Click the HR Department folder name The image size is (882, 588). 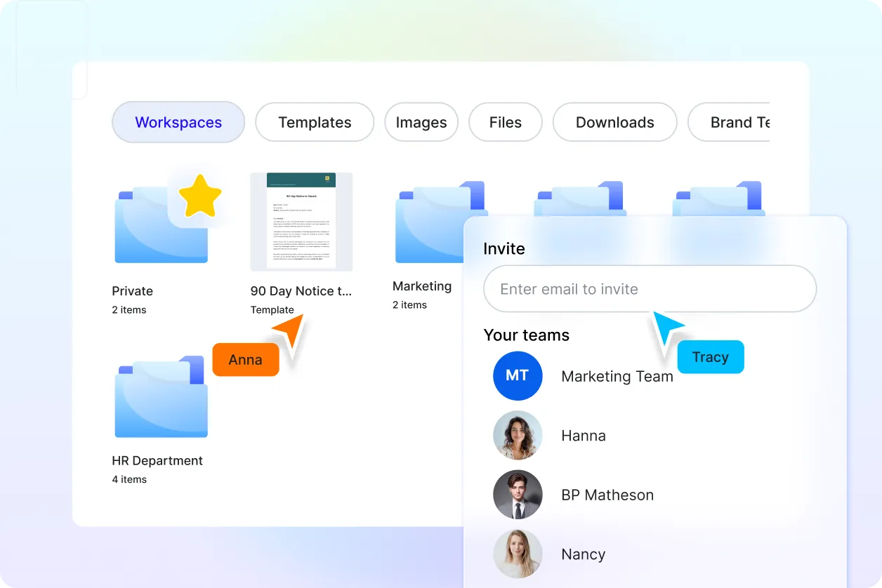pos(157,461)
